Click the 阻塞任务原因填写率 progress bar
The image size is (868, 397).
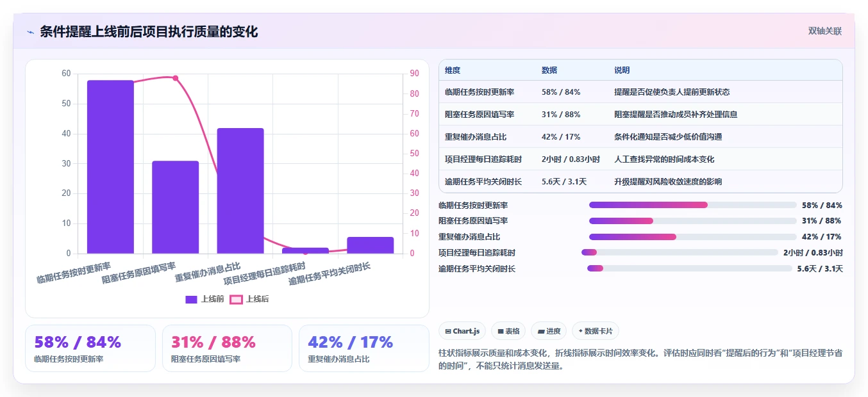[x=692, y=221]
